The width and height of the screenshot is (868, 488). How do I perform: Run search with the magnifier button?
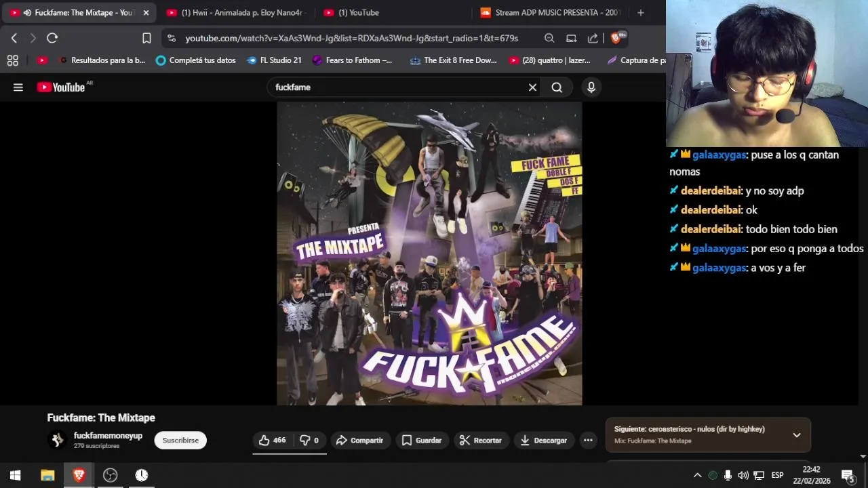point(557,87)
